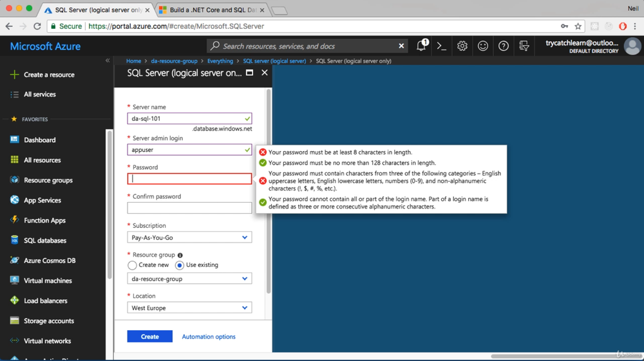The height and width of the screenshot is (361, 644).
Task: Click browser back arrow
Action: (9, 26)
